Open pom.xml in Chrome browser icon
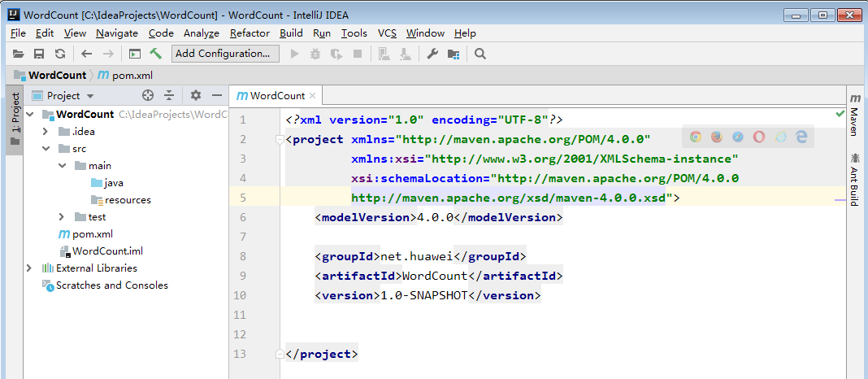 (695, 137)
